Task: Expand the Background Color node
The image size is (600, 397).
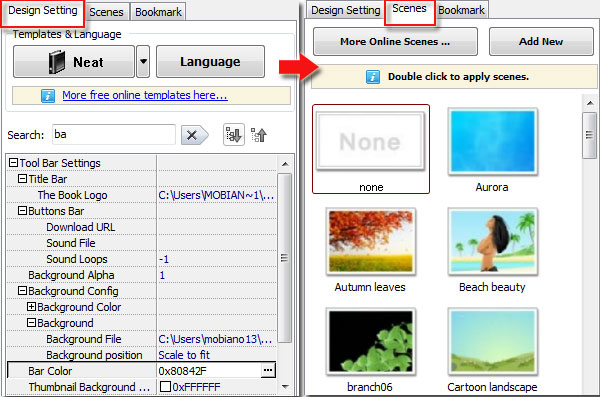Action: coord(31,307)
